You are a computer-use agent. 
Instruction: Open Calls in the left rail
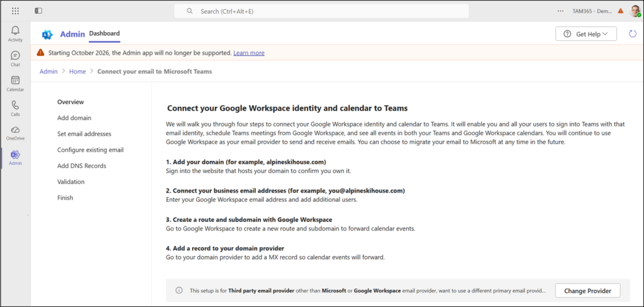pos(15,108)
